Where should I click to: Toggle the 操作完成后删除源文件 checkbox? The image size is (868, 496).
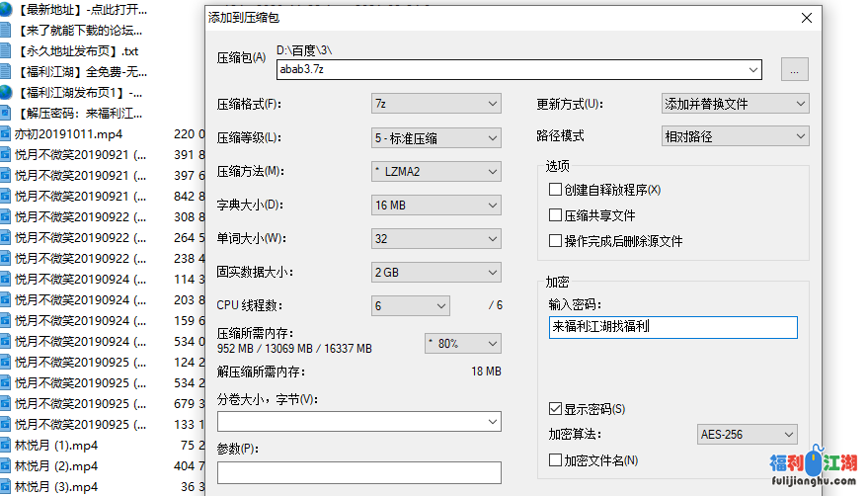555,241
